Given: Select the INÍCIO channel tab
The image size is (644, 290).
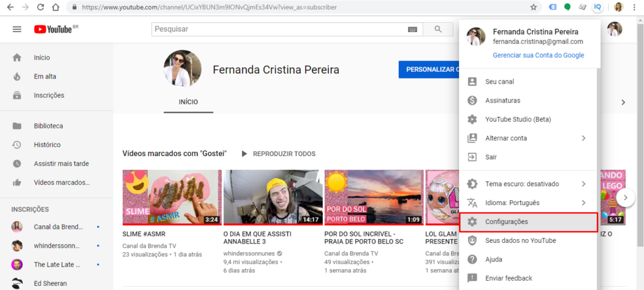Looking at the screenshot, I should pyautogui.click(x=188, y=103).
